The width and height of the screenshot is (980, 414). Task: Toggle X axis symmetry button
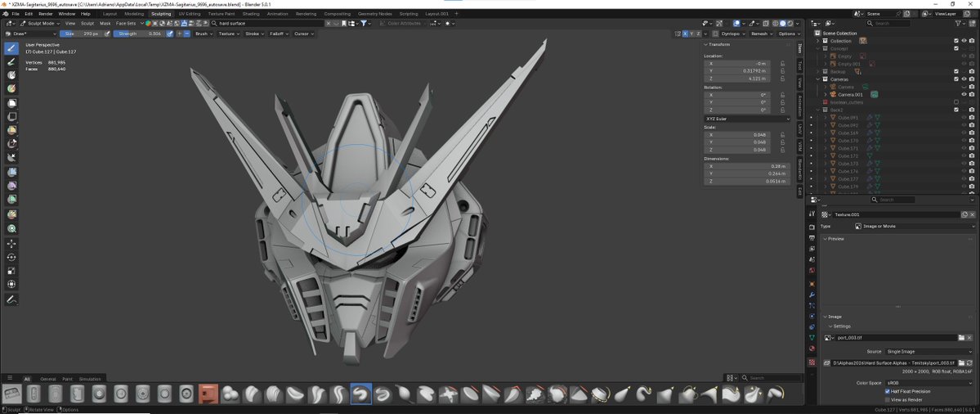686,34
